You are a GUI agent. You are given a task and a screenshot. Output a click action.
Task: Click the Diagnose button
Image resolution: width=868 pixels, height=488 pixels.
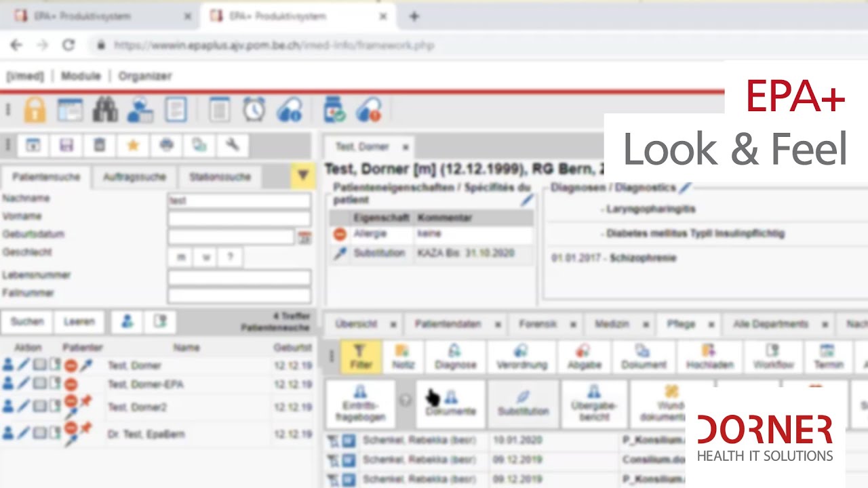pos(455,357)
